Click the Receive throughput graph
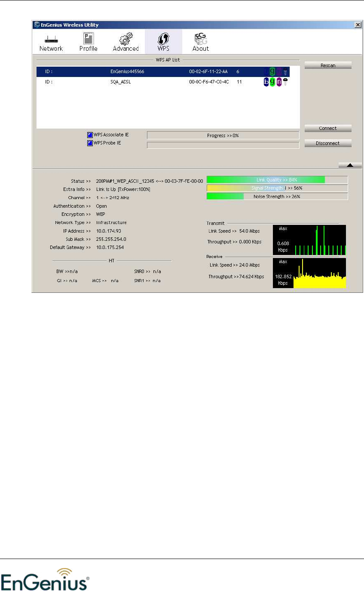The height and width of the screenshot is (593, 364). coord(309,273)
